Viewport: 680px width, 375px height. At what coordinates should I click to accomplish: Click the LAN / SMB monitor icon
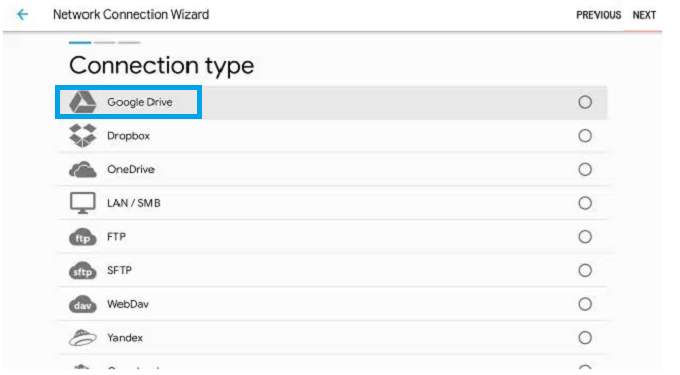[x=82, y=203]
